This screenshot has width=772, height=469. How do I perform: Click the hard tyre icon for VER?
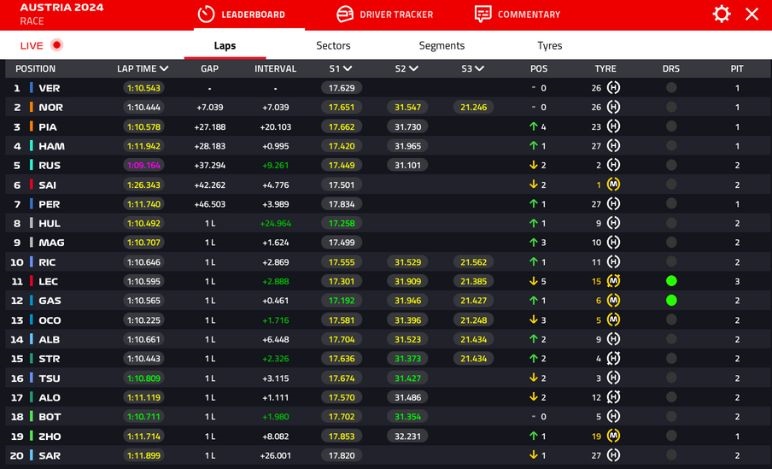(x=614, y=88)
